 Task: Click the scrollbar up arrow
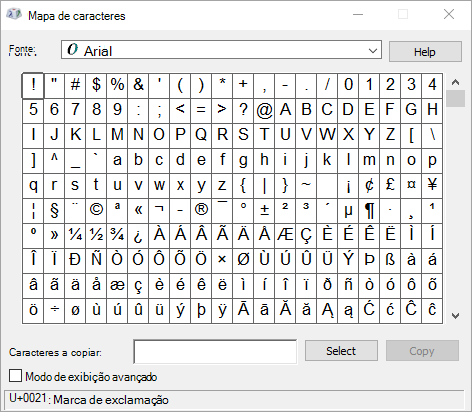tap(455, 82)
